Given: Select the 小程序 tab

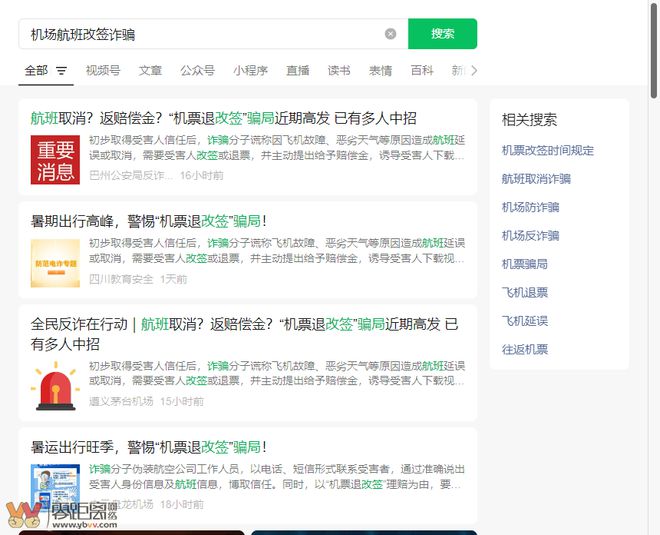Looking at the screenshot, I should tap(250, 71).
